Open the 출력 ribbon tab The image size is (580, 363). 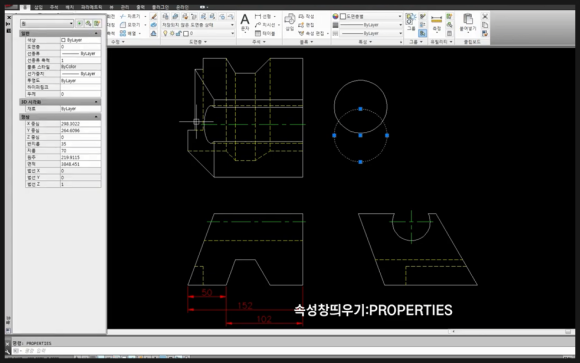pos(140,7)
